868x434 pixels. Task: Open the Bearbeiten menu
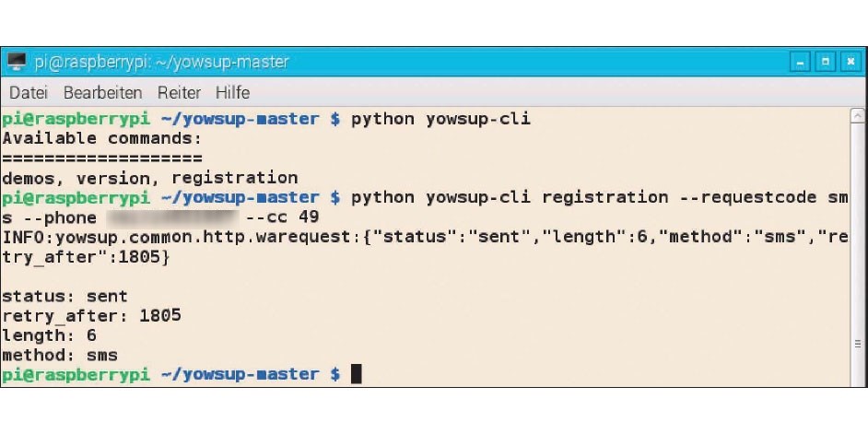pos(102,92)
